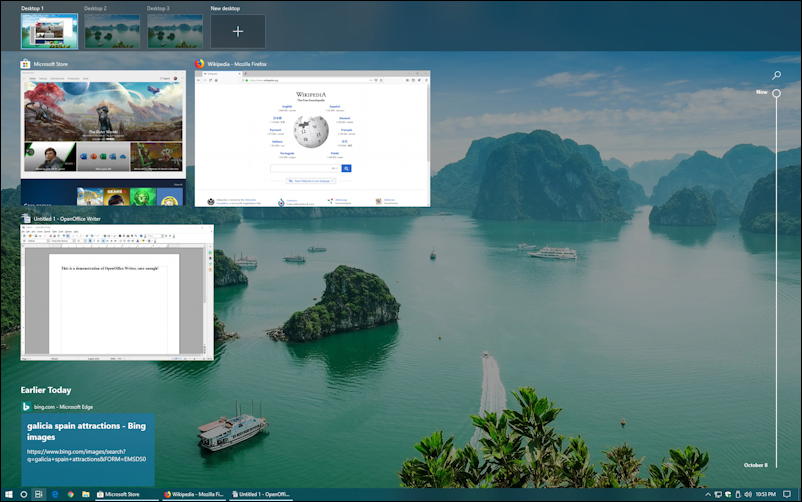Expand hidden system tray icons chevron
This screenshot has height=502, width=802.
[x=708, y=494]
